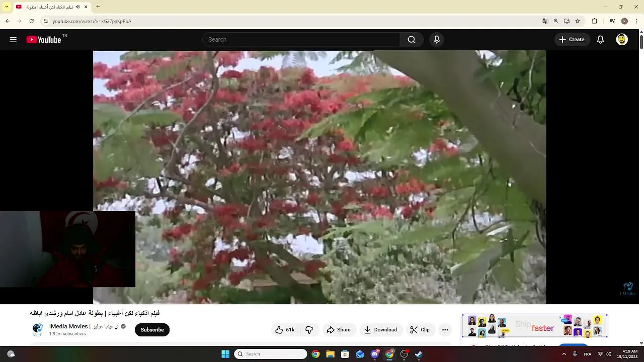This screenshot has height=362, width=644.
Task: View site information icon in address bar
Action: [x=45, y=21]
